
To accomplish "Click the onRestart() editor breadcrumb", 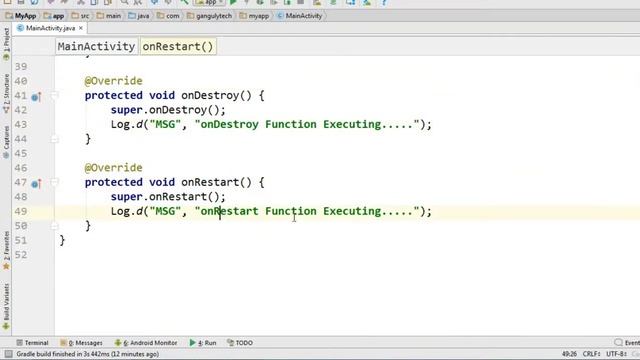I will click(178, 47).
